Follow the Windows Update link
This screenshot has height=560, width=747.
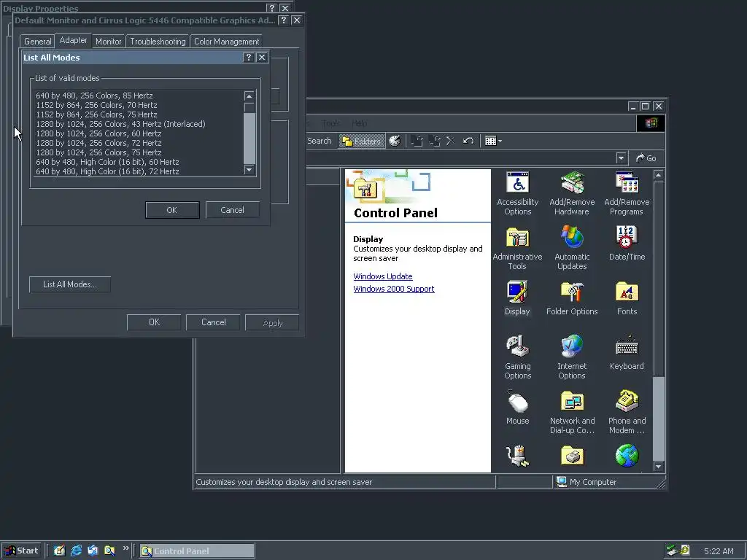tap(382, 276)
